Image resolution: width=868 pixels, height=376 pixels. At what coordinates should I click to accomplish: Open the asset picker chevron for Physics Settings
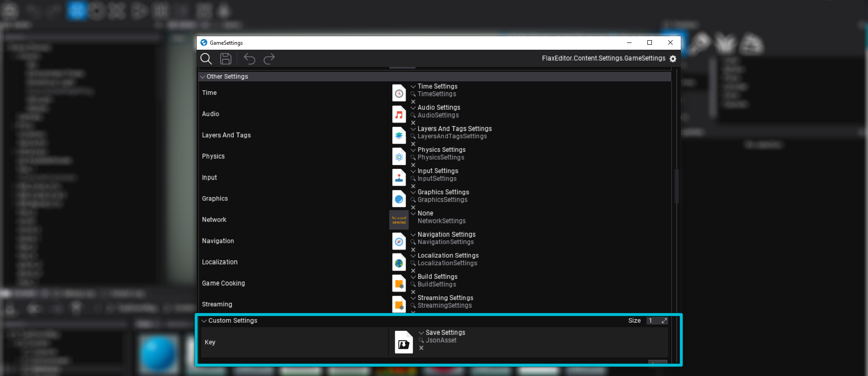tap(413, 150)
